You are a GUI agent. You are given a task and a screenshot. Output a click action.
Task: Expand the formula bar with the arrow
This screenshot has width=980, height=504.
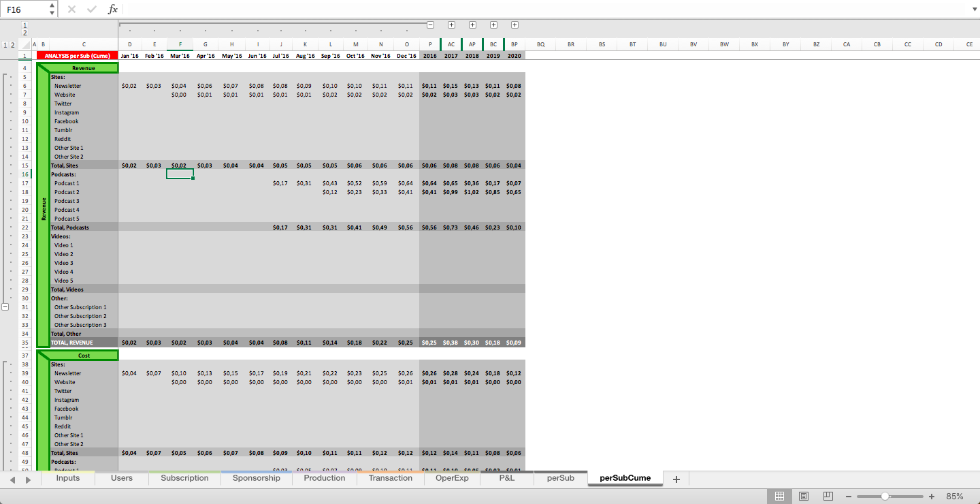(973, 10)
